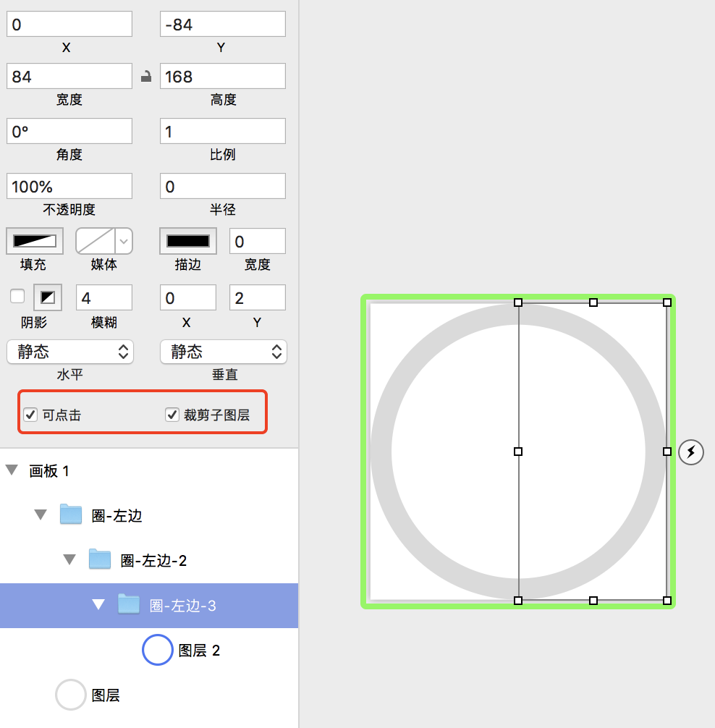The height and width of the screenshot is (728, 715).
Task: Collapse the 画板 1 tree node
Action: (12, 470)
